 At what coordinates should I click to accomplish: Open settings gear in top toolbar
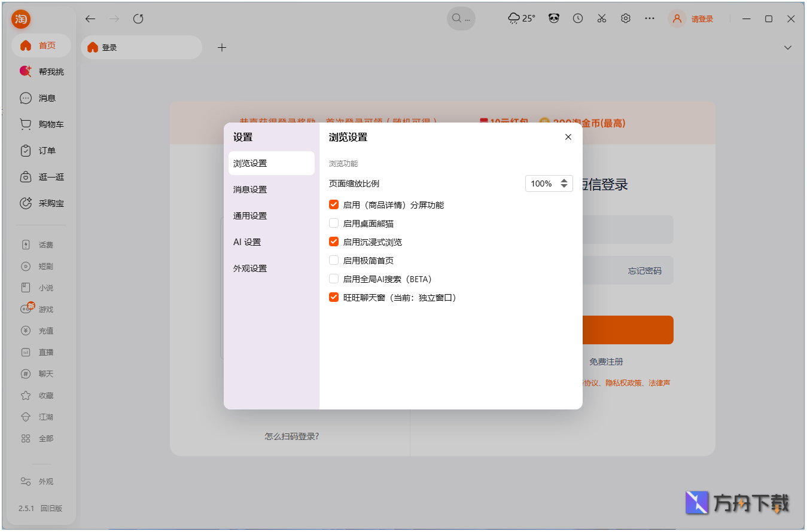tap(626, 19)
